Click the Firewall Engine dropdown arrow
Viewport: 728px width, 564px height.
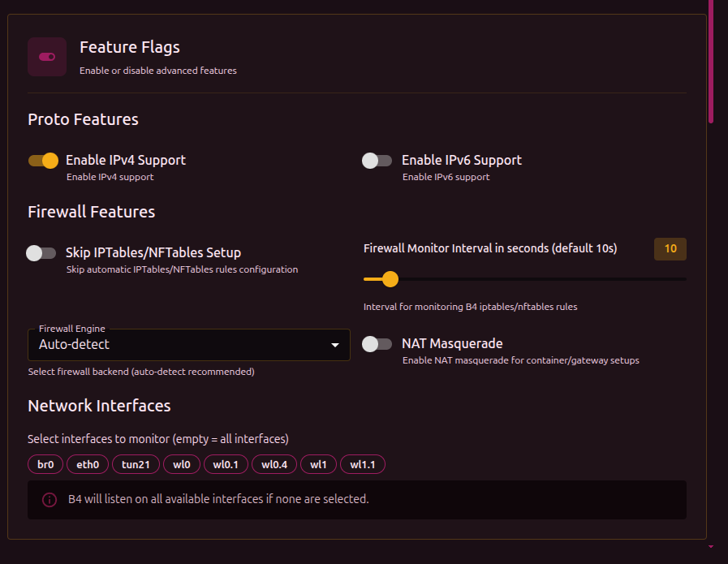click(x=334, y=346)
